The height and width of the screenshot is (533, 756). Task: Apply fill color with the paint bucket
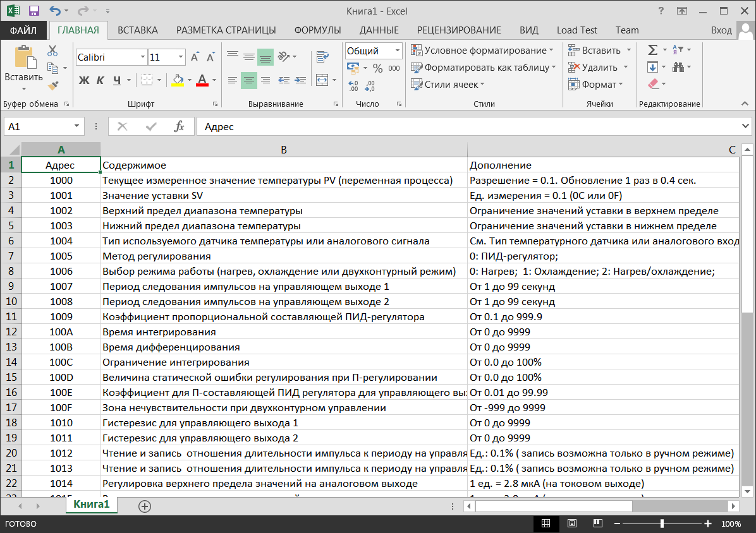click(x=178, y=80)
